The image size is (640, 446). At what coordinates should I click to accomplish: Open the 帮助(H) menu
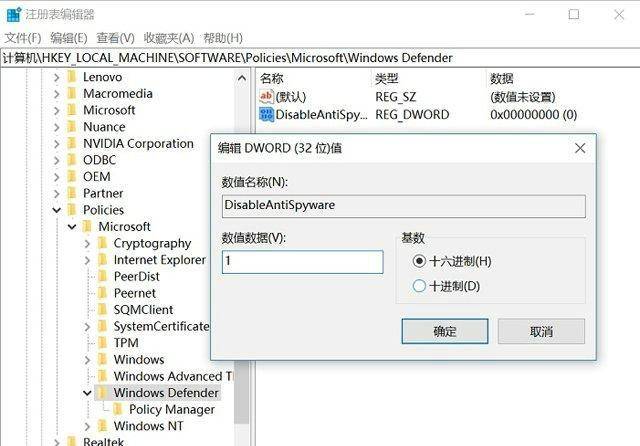coord(223,38)
